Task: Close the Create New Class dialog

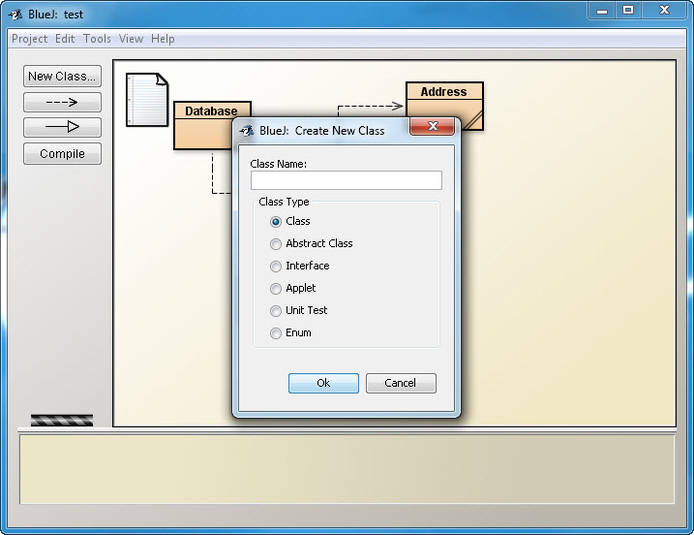Action: (432, 127)
